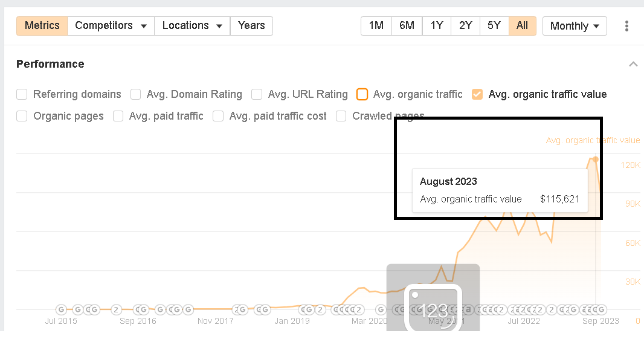Click the rightmost G marker near Sep 2023
Image resolution: width=644 pixels, height=342 pixels.
coord(601,310)
